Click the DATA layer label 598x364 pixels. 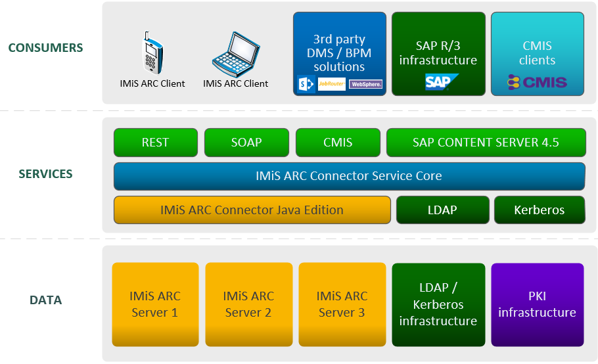[46, 300]
